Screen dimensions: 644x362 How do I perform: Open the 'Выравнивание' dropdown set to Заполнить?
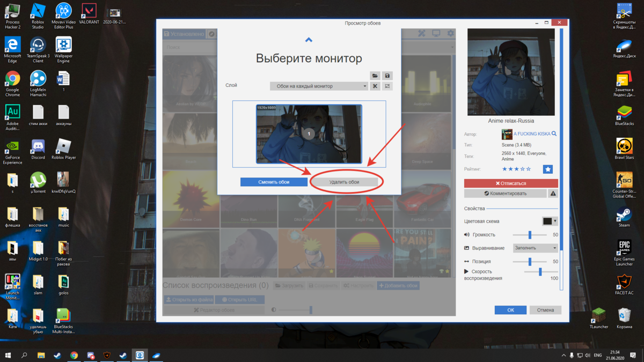point(536,248)
